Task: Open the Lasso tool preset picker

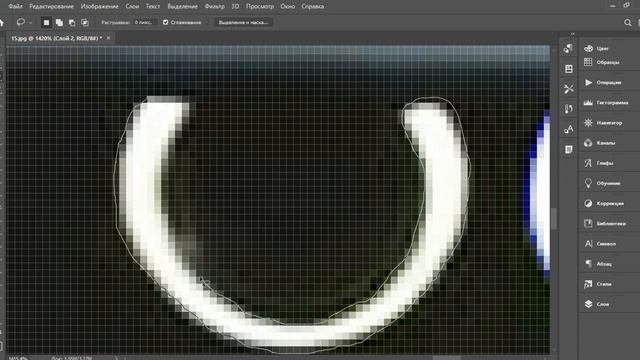Action: 24,22
